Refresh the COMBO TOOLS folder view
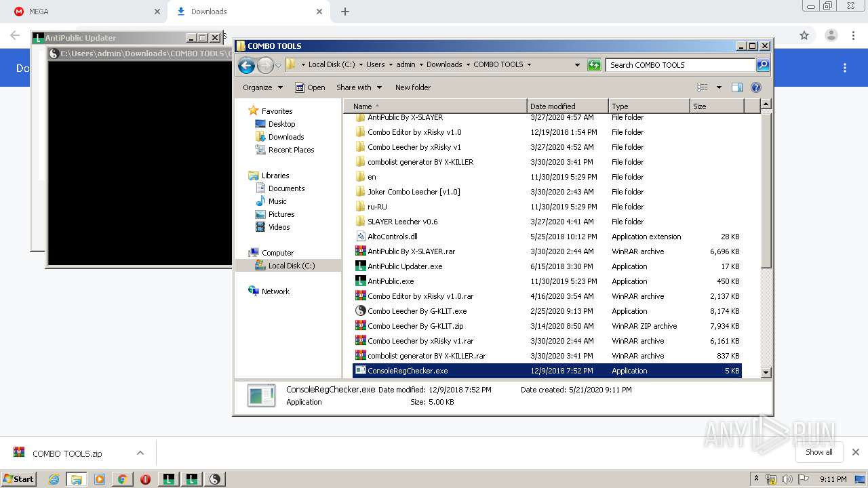 (594, 65)
